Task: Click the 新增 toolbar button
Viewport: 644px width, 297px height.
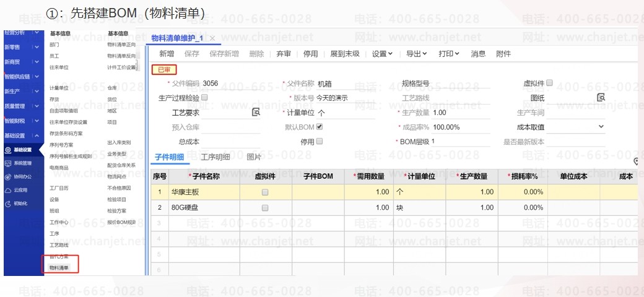Action: click(167, 54)
